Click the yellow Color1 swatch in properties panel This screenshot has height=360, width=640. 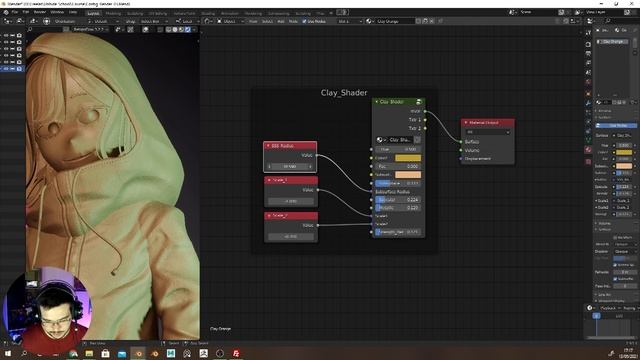coord(624,152)
